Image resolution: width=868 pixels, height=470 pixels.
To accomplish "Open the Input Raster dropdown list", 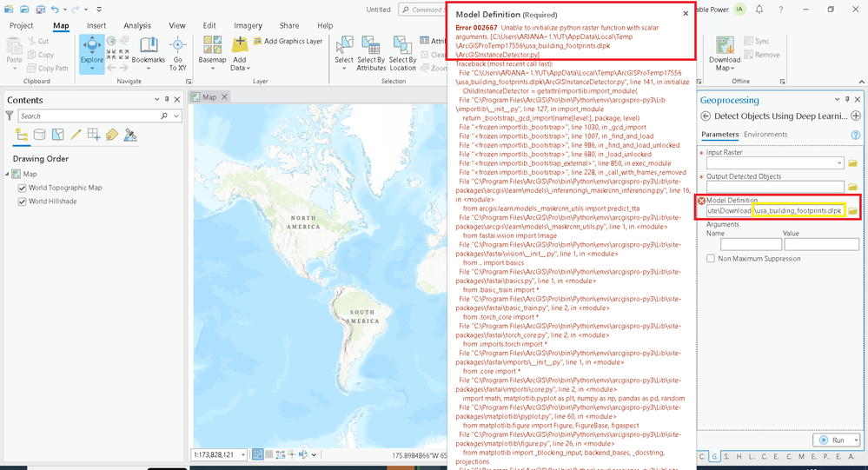I will (839, 162).
